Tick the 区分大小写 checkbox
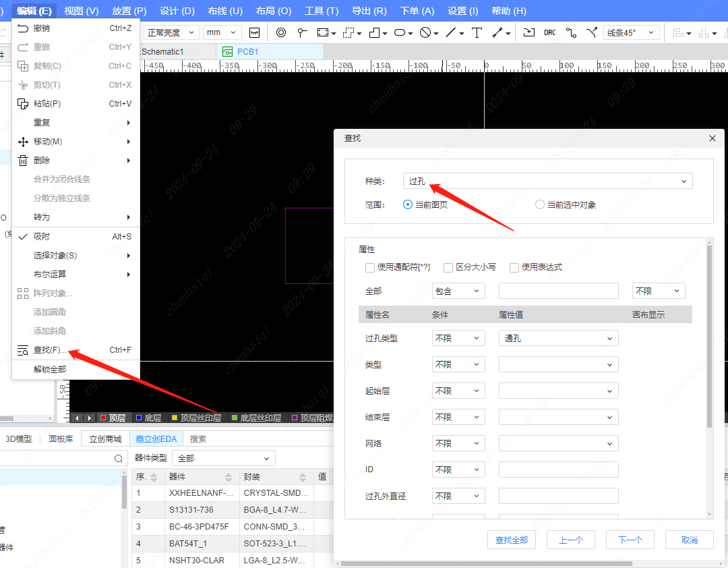This screenshot has width=728, height=568. pos(448,267)
